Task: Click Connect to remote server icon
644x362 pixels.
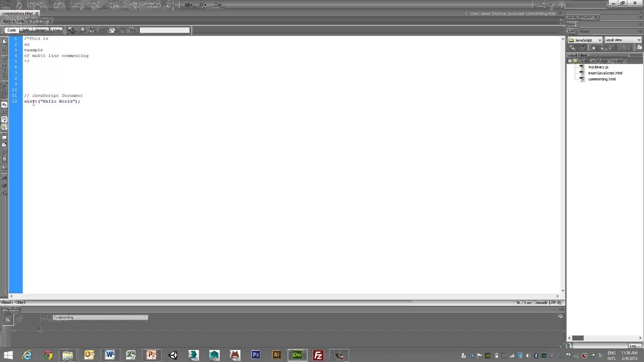Action: (x=573, y=47)
